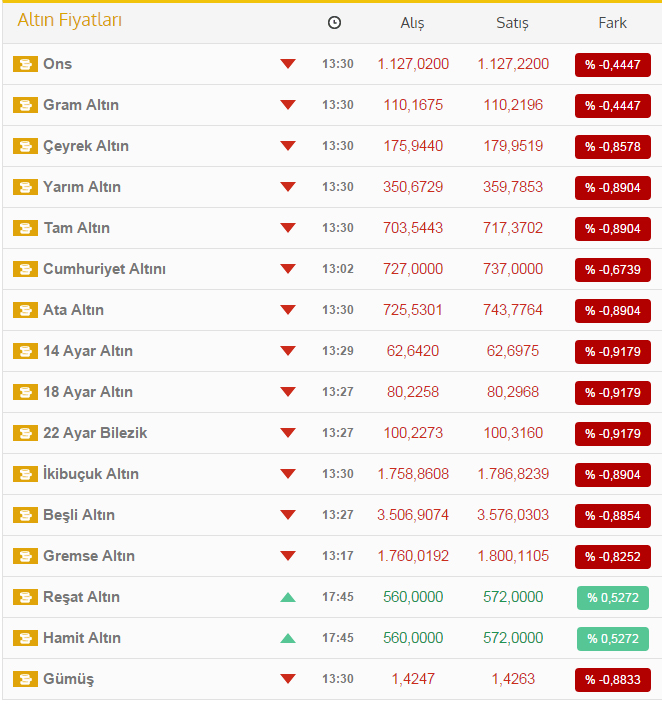Open the Yarım Altın link
Viewport: 662px width, 723px height.
tap(82, 188)
